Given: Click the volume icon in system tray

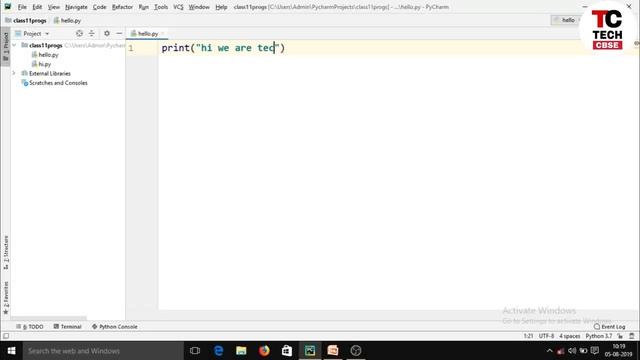Looking at the screenshot, I should [x=572, y=351].
